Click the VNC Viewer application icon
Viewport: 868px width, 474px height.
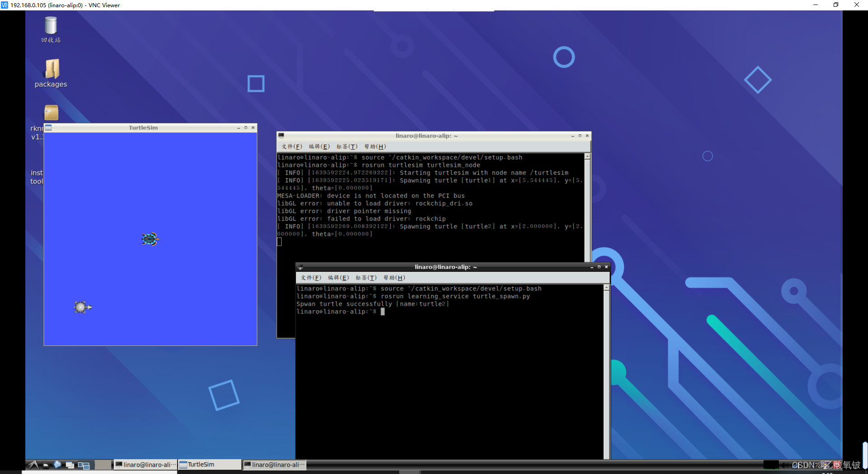point(5,5)
